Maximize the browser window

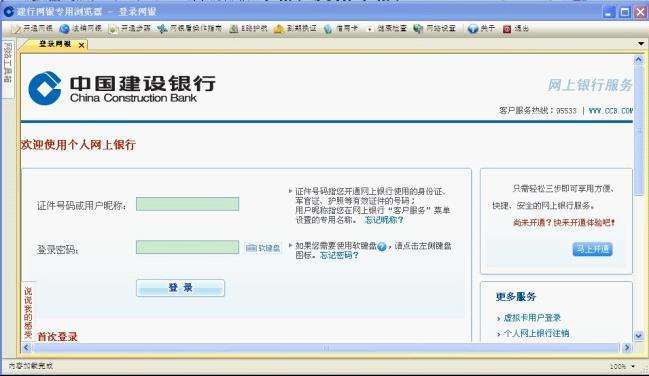tap(625, 12)
